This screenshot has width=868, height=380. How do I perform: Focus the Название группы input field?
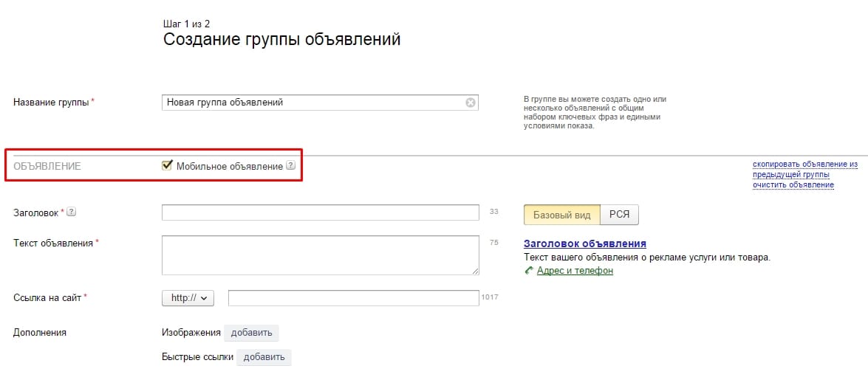tap(320, 103)
